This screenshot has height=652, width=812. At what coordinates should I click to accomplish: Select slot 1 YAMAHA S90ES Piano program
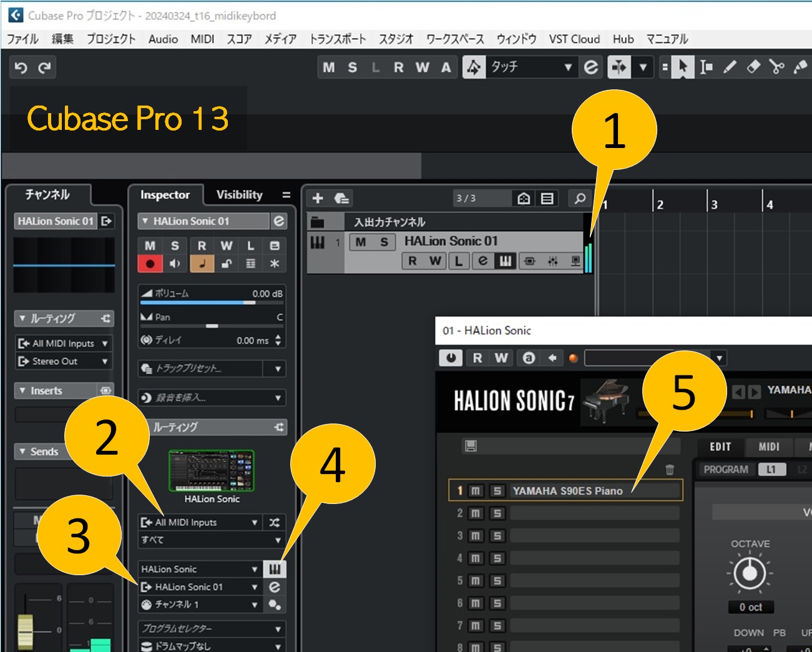(x=594, y=491)
